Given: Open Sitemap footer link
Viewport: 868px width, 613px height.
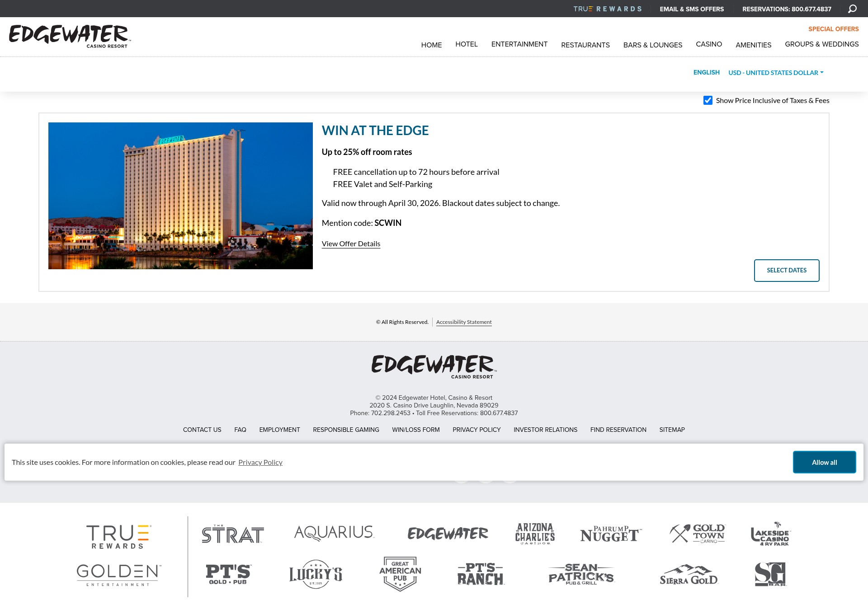Looking at the screenshot, I should [x=672, y=430].
